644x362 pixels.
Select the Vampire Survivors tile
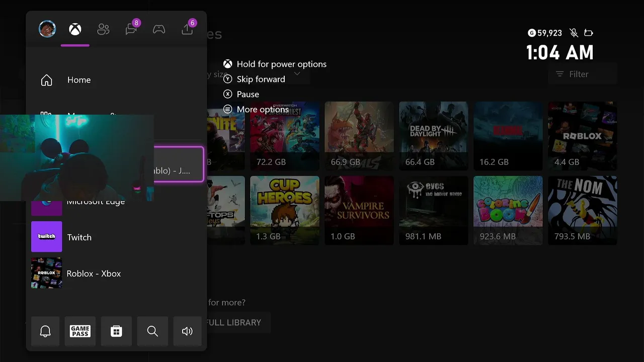tap(359, 210)
